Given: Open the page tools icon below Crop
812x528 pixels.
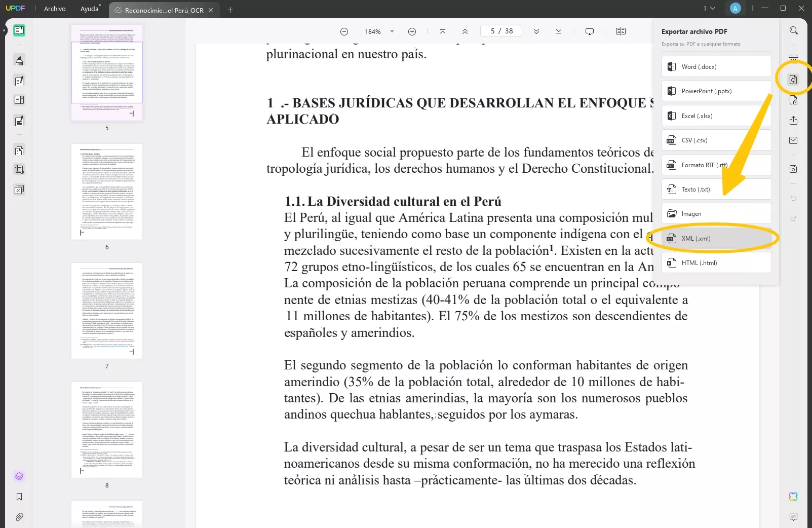Looking at the screenshot, I should click(x=19, y=190).
